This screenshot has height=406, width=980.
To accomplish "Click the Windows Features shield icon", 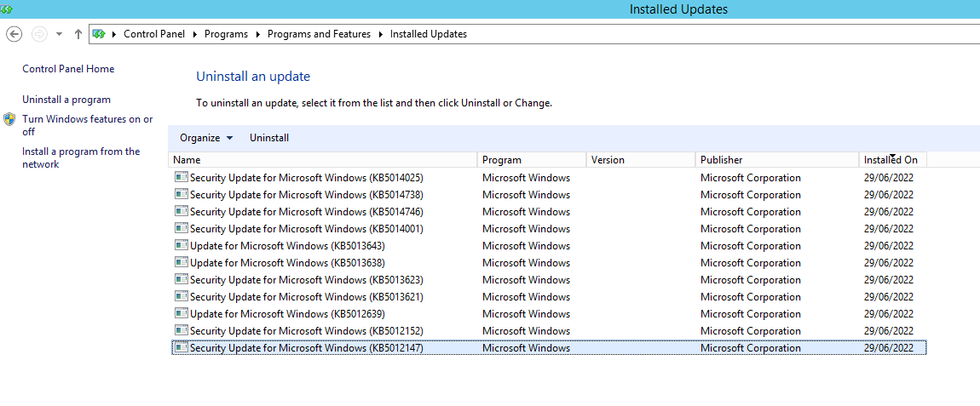I will (x=9, y=120).
